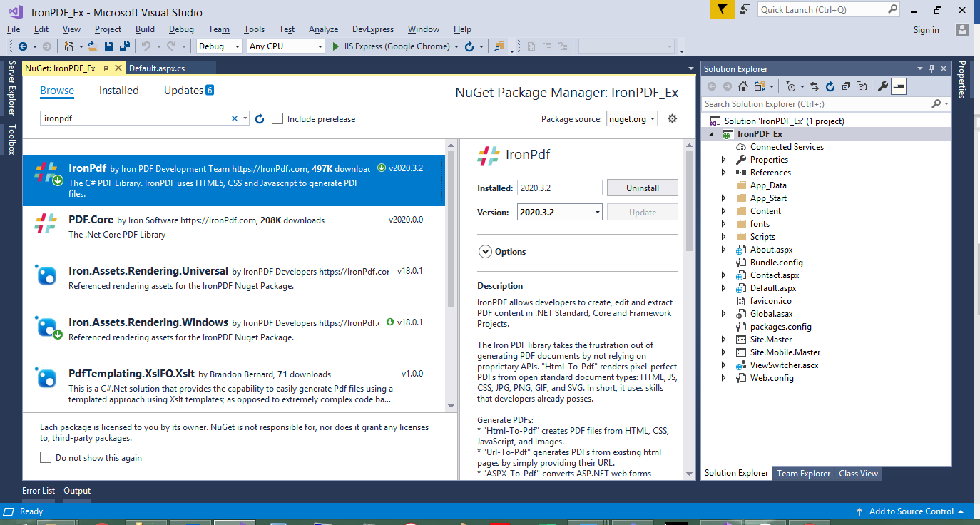Image resolution: width=980 pixels, height=525 pixels.
Task: Click the Solution Explorer auto-hide pin icon
Action: pos(931,68)
